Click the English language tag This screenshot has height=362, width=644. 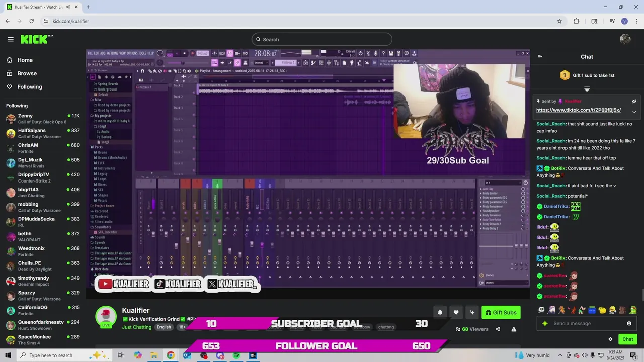164,327
